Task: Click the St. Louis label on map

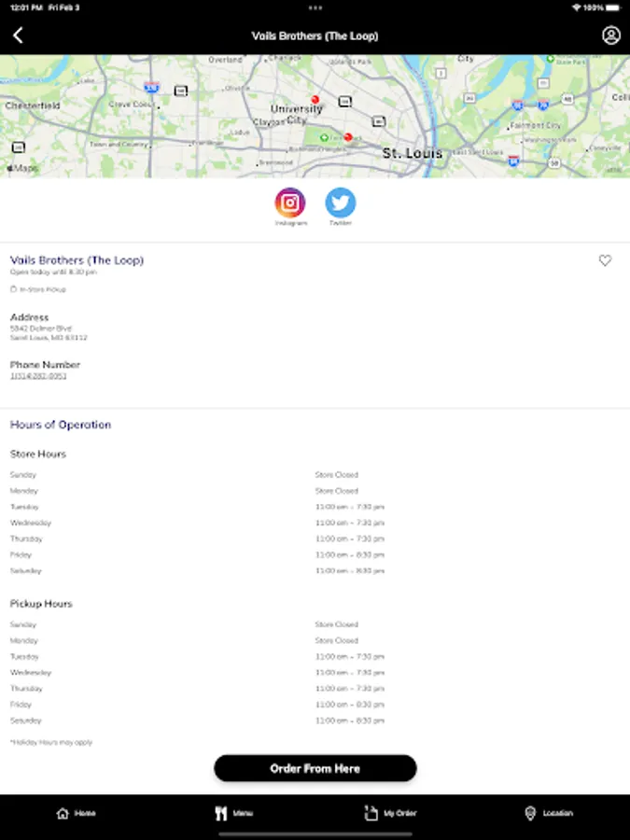Action: [412, 153]
